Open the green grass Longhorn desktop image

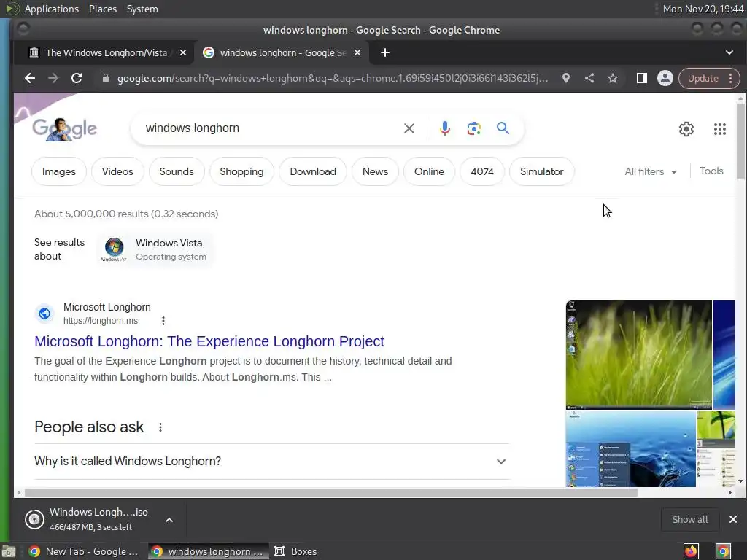click(x=639, y=355)
